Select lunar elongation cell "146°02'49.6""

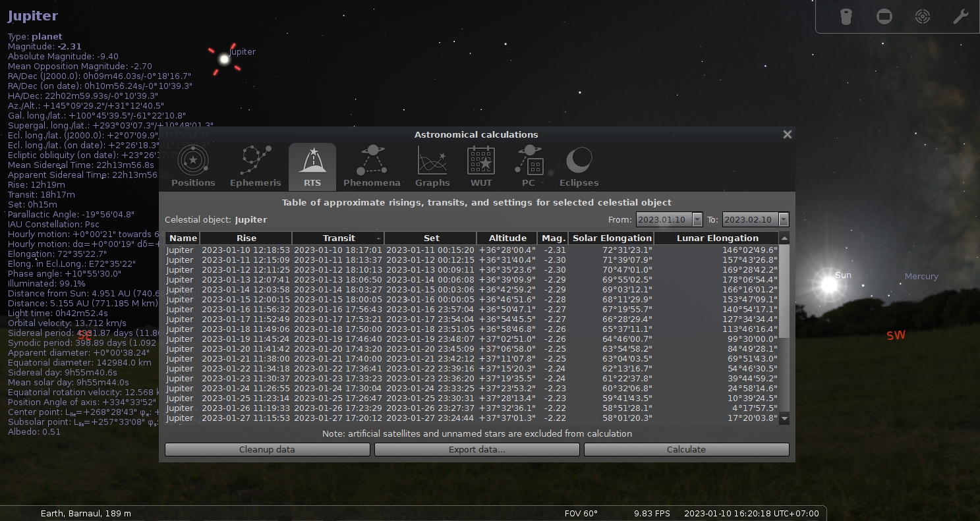[x=717, y=250]
